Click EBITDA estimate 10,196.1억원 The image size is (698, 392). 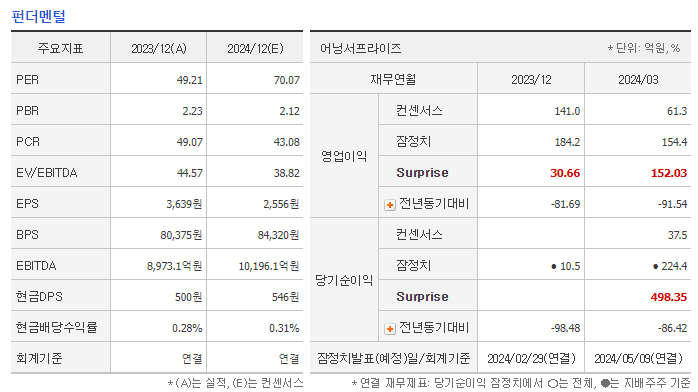(269, 266)
